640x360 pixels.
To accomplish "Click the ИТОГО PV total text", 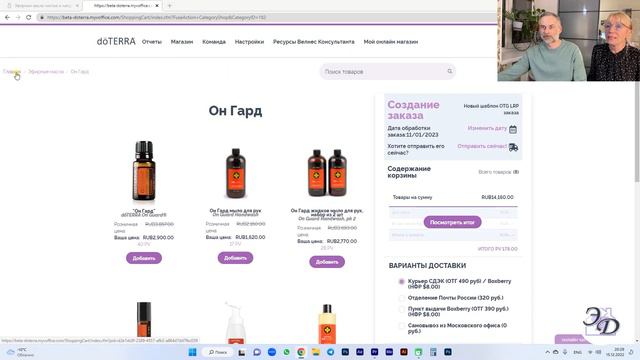I will click(x=498, y=249).
